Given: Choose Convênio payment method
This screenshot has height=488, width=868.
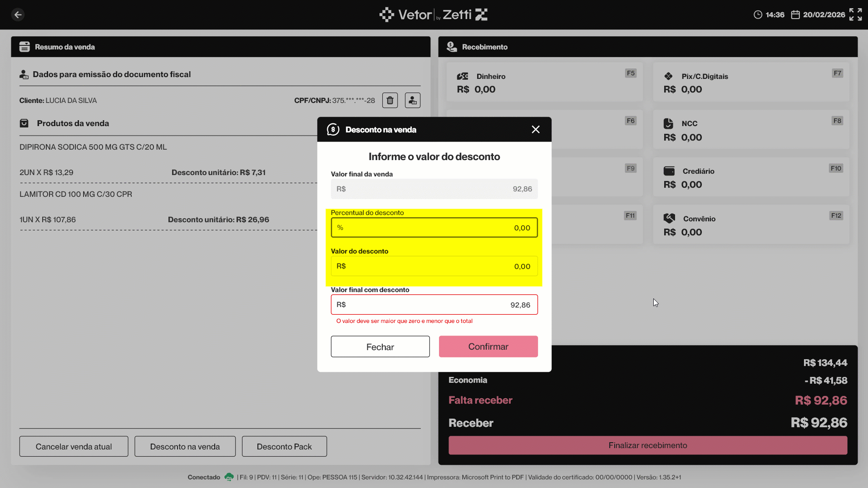Looking at the screenshot, I should 750,225.
